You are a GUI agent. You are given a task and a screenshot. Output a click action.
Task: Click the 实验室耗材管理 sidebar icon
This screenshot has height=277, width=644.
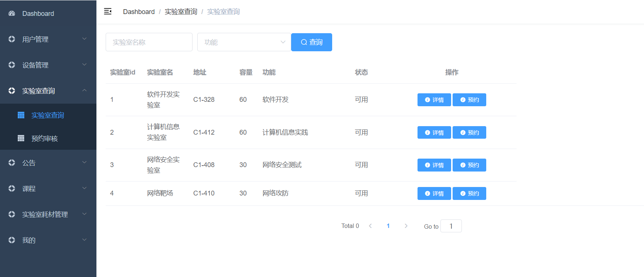(x=12, y=214)
